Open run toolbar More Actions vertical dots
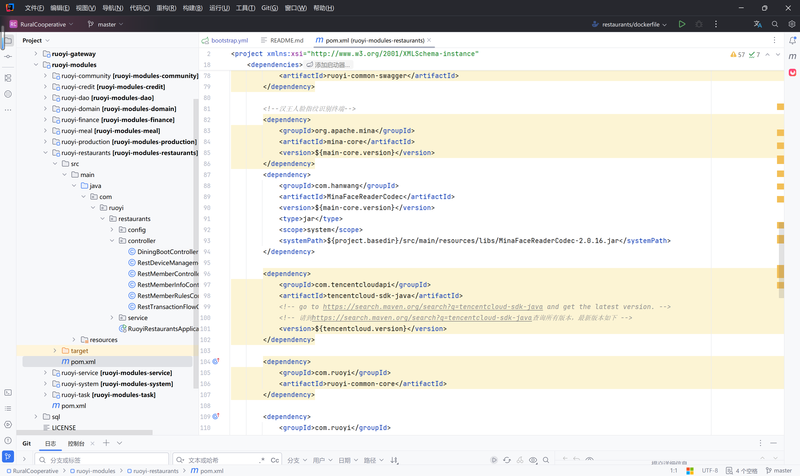This screenshot has height=476, width=800. (x=716, y=24)
